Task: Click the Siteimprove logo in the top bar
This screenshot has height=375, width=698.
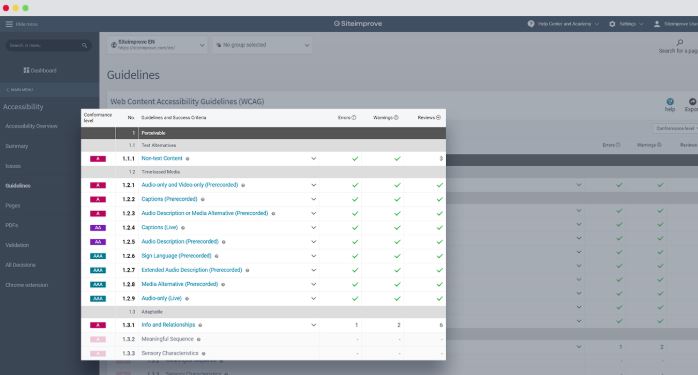Action: pos(358,24)
